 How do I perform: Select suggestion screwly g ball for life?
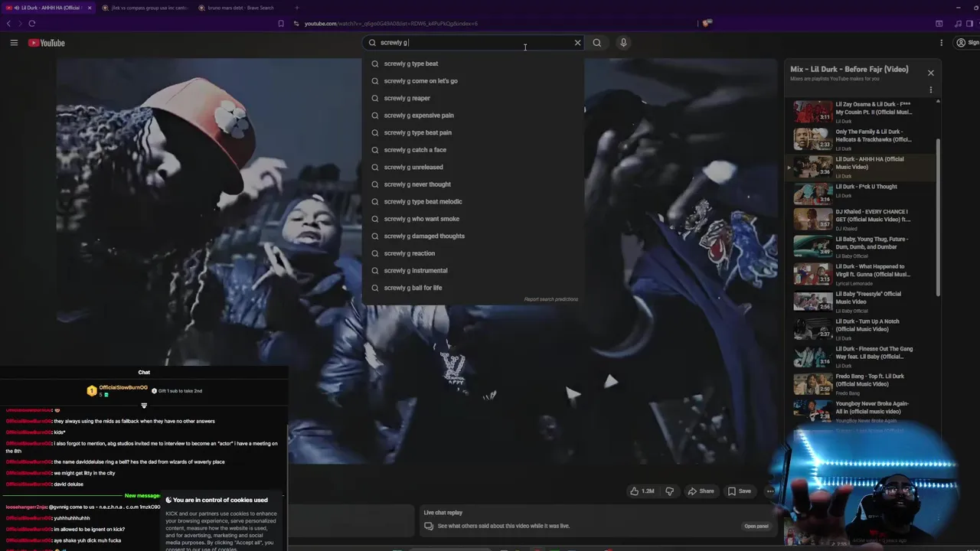click(472, 288)
